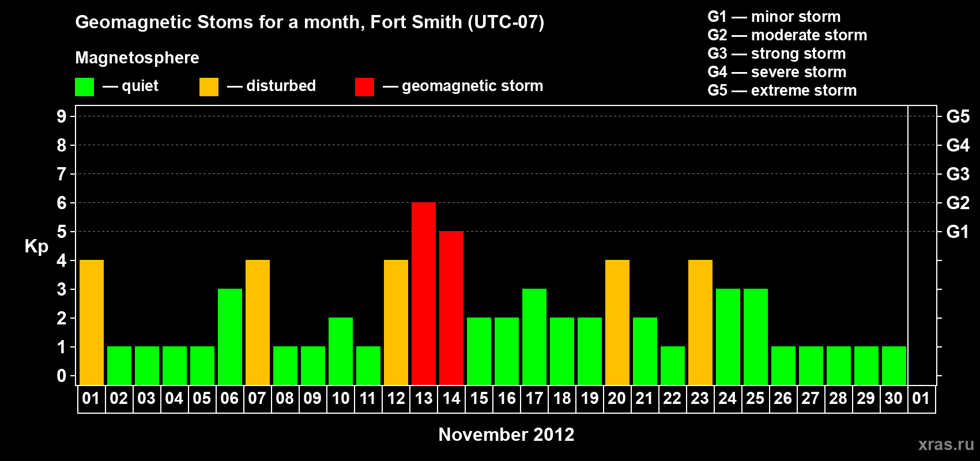The height and width of the screenshot is (461, 980).
Task: Click date label 30 on the axis
Action: pyautogui.click(x=894, y=398)
